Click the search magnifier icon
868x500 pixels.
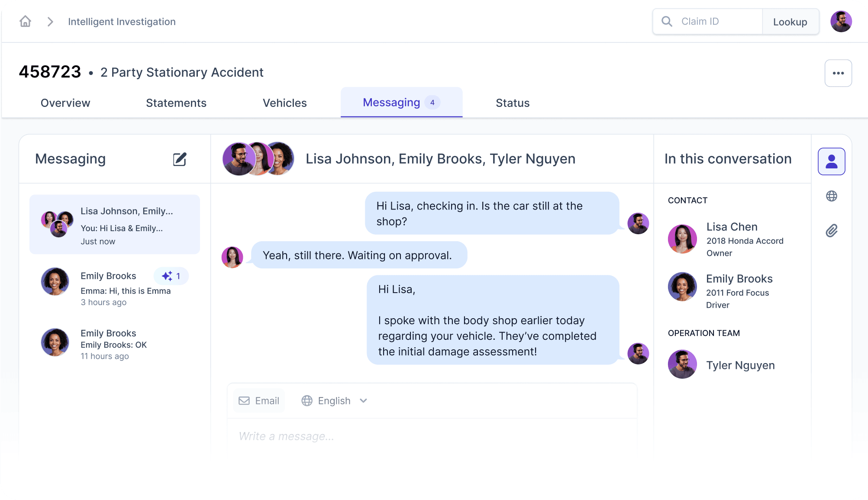click(x=666, y=21)
